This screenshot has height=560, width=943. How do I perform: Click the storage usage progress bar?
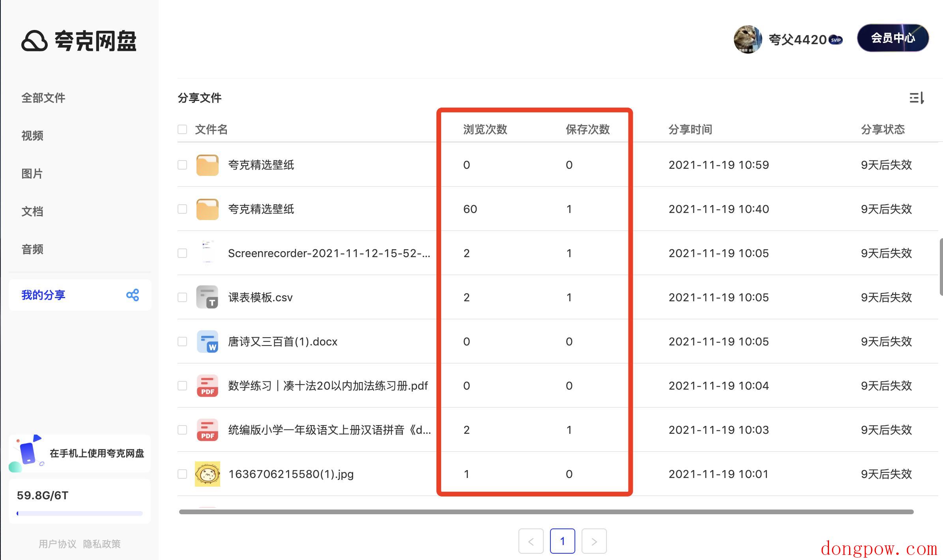[80, 513]
